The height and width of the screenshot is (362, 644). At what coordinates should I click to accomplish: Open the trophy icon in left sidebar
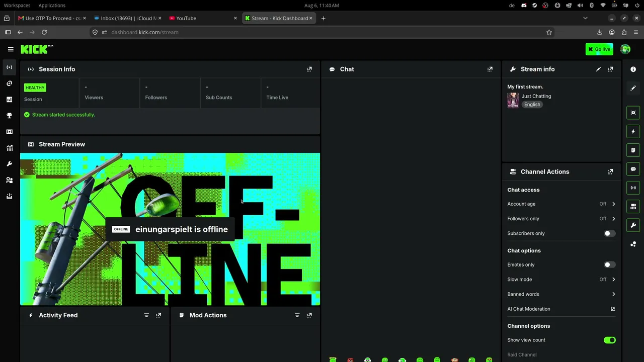(x=9, y=116)
